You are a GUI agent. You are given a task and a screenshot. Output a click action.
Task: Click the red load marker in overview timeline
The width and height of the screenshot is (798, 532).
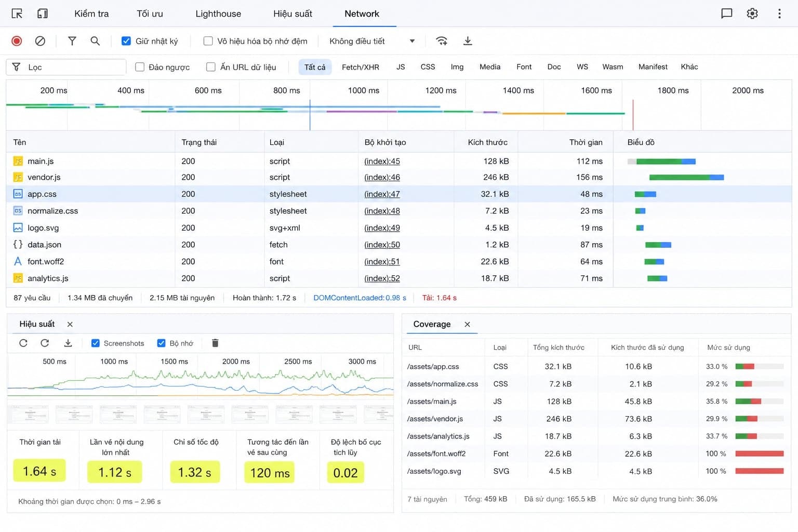633,114
